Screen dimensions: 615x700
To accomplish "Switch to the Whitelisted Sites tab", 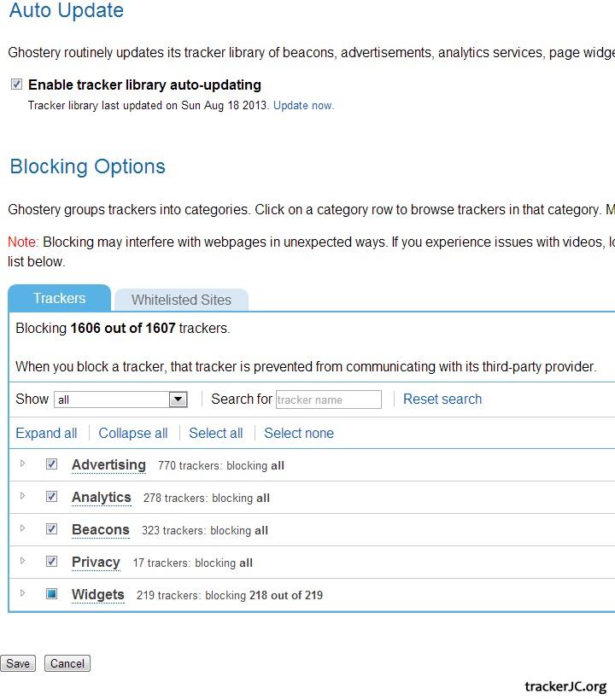I will pyautogui.click(x=181, y=300).
